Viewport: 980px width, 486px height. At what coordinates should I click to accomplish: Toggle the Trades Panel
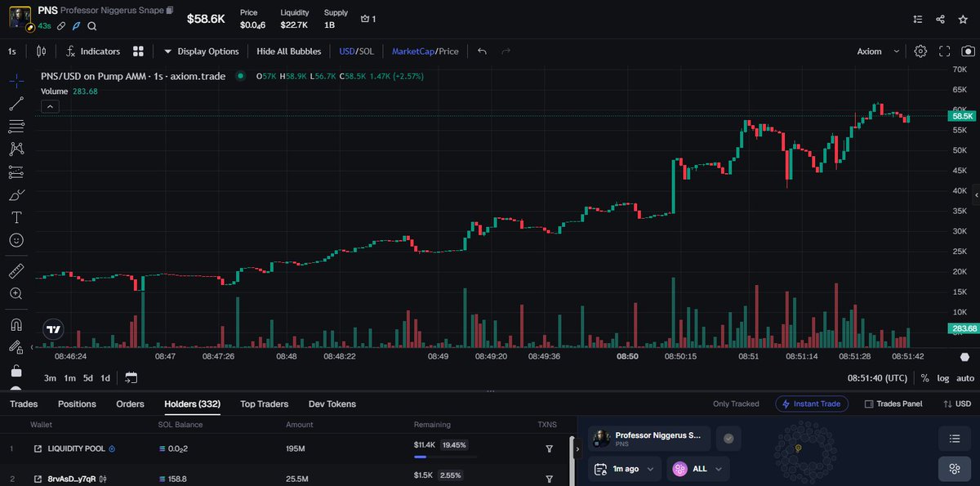click(x=893, y=404)
